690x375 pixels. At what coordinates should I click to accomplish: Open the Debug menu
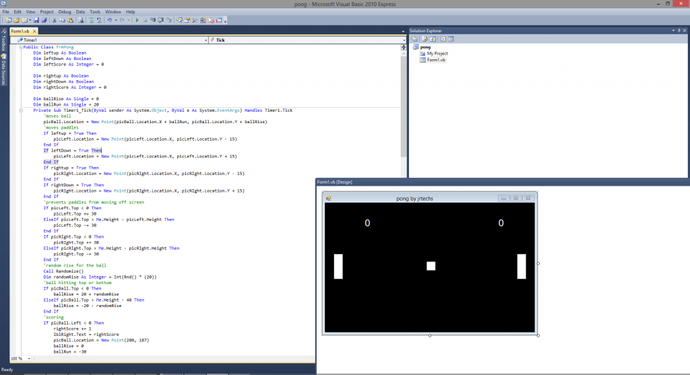click(x=65, y=12)
